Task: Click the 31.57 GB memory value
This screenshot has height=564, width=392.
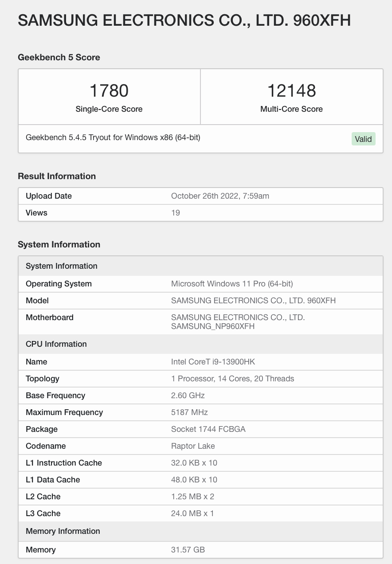Action: click(x=188, y=550)
